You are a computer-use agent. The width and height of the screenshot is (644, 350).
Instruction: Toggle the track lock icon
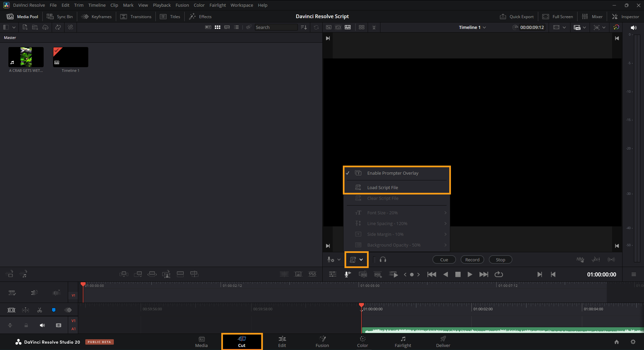tap(26, 325)
